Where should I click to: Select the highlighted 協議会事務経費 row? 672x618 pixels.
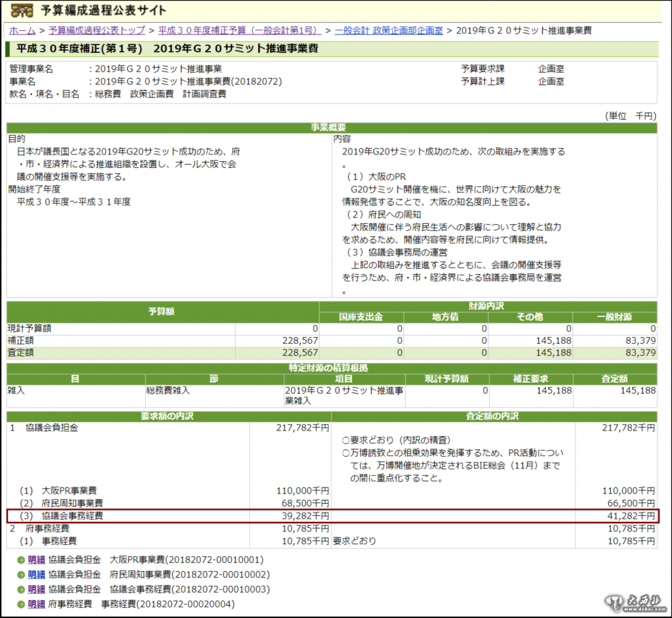pos(333,516)
